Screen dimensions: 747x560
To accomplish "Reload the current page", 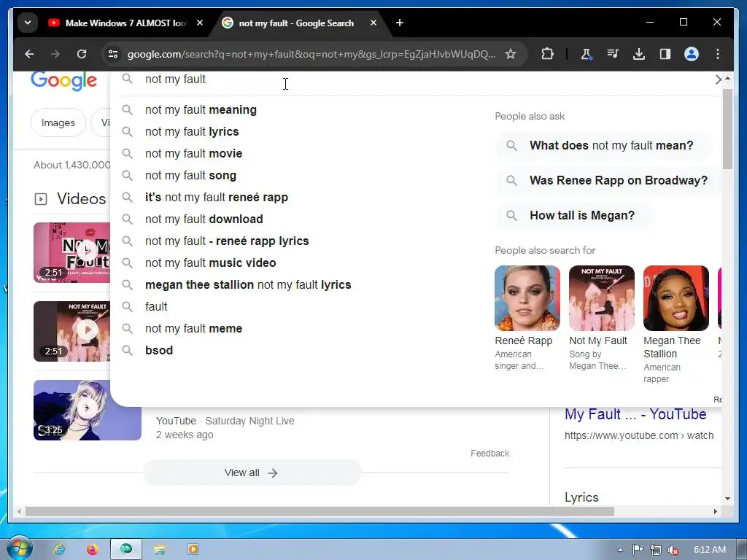I will [x=82, y=54].
